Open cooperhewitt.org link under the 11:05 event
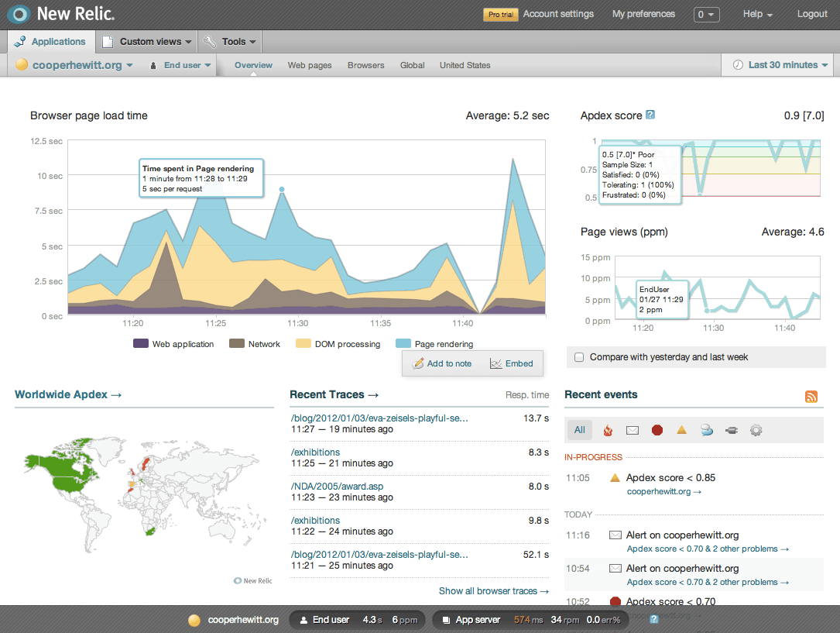This screenshot has width=840, height=633. tap(663, 491)
